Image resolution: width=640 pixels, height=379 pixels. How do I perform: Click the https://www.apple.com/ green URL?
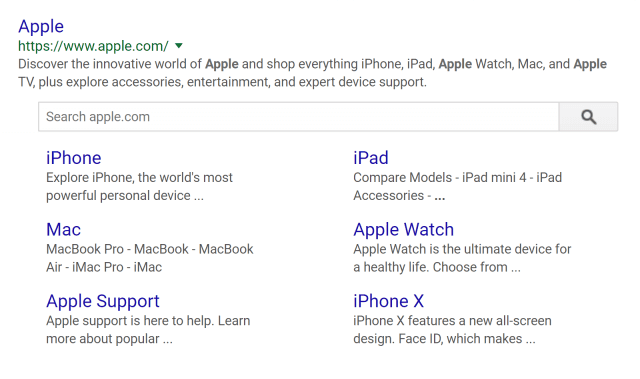93,46
